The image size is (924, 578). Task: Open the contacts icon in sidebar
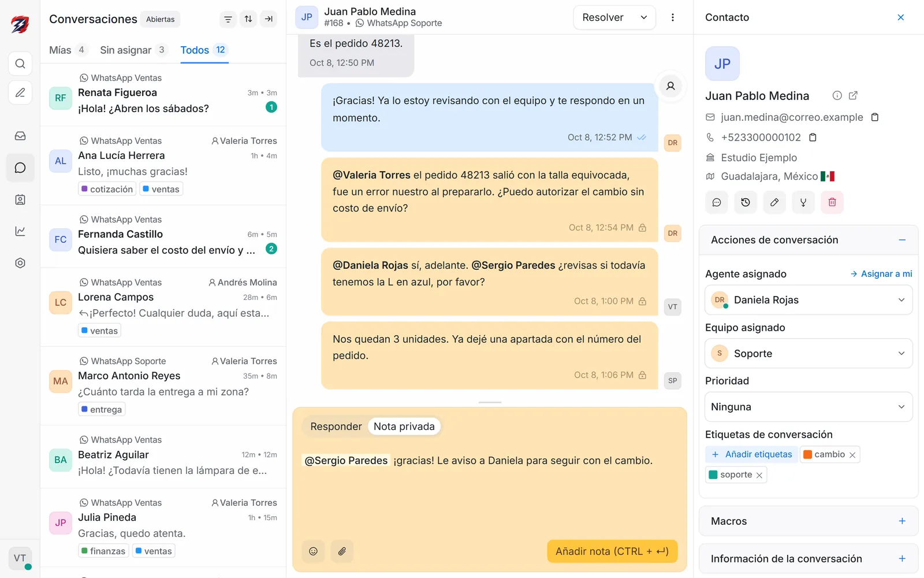(20, 199)
